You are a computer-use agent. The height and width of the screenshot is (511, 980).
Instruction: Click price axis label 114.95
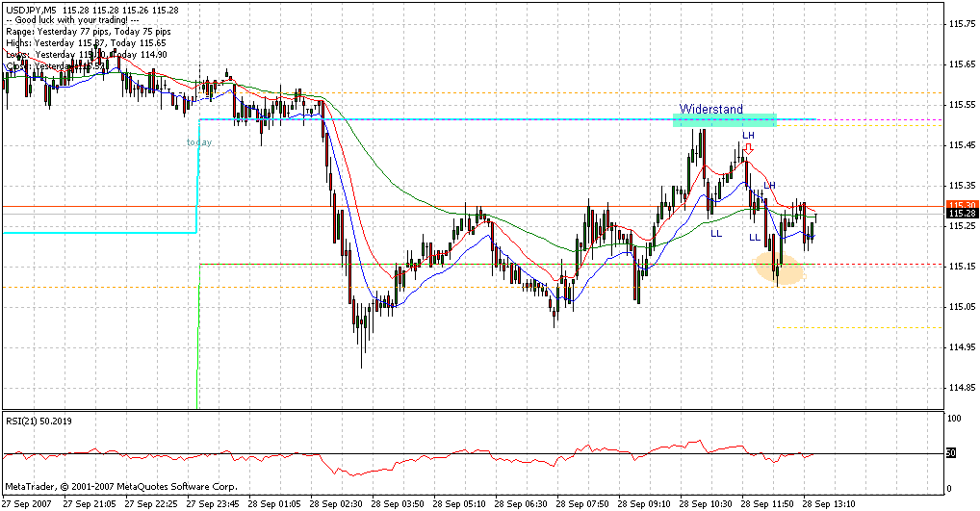[x=962, y=347]
